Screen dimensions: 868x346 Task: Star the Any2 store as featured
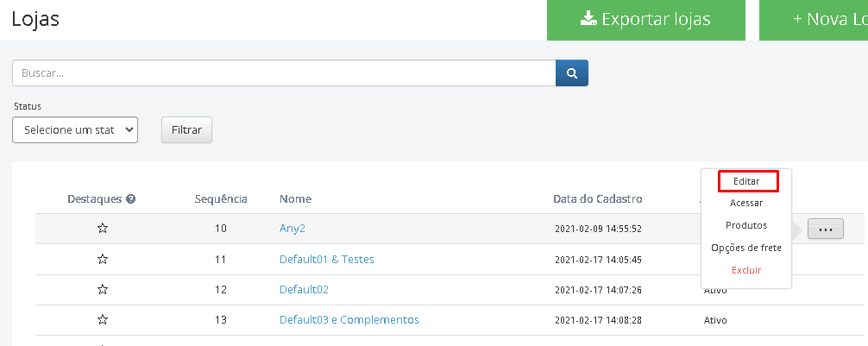(103, 228)
